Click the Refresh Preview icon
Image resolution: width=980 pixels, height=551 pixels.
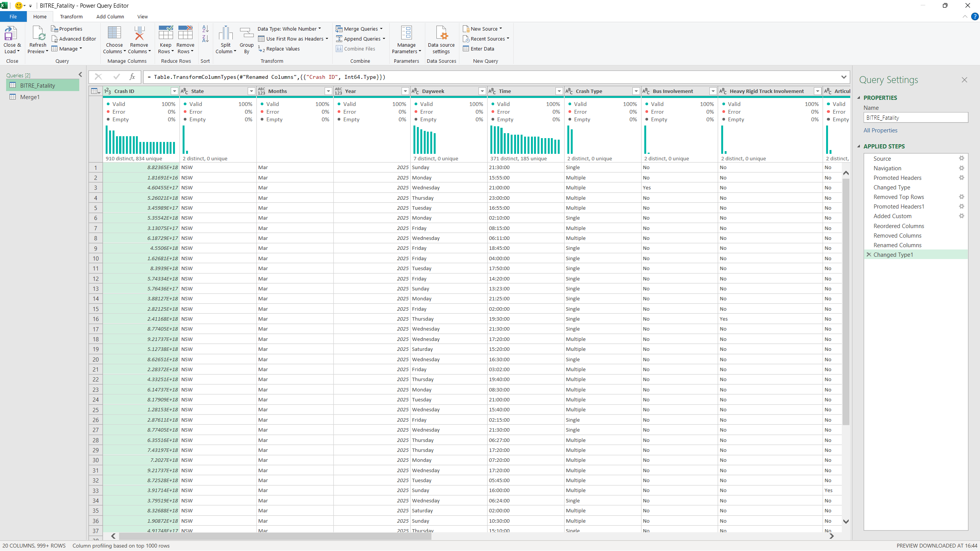(x=38, y=34)
